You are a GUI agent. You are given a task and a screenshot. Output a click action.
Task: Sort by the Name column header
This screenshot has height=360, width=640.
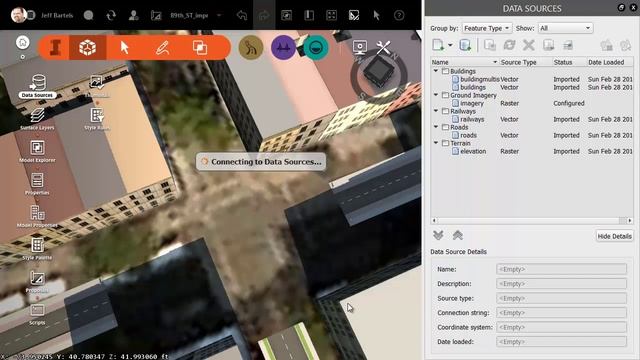(x=465, y=62)
